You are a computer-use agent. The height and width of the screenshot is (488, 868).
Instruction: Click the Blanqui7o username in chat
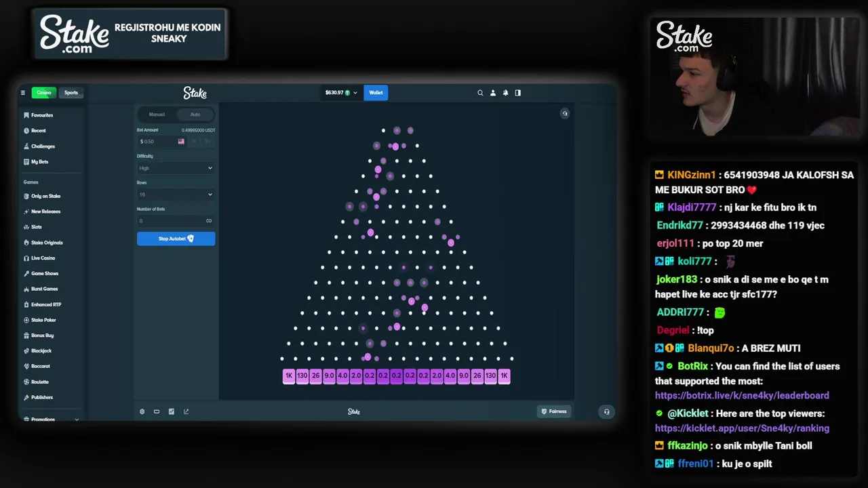[711, 348]
